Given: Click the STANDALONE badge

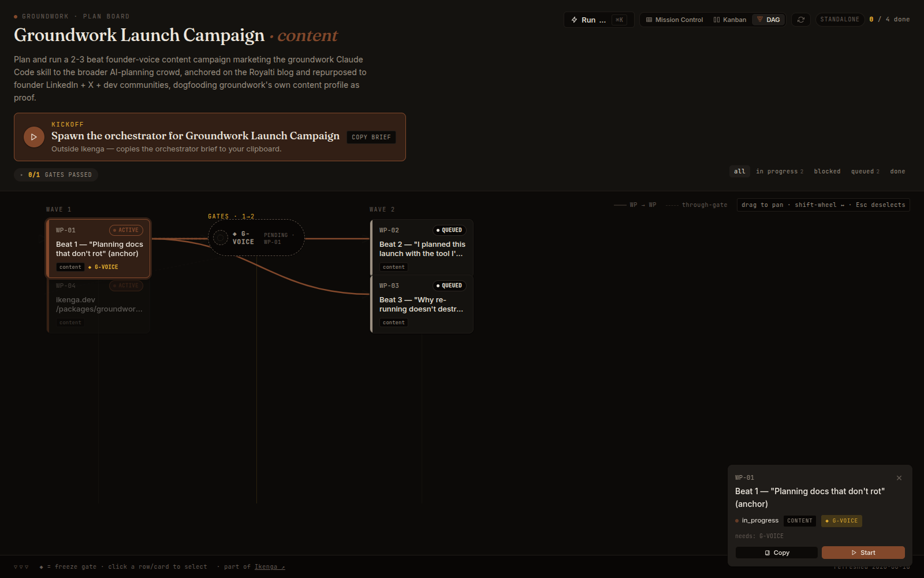Looking at the screenshot, I should pos(840,20).
